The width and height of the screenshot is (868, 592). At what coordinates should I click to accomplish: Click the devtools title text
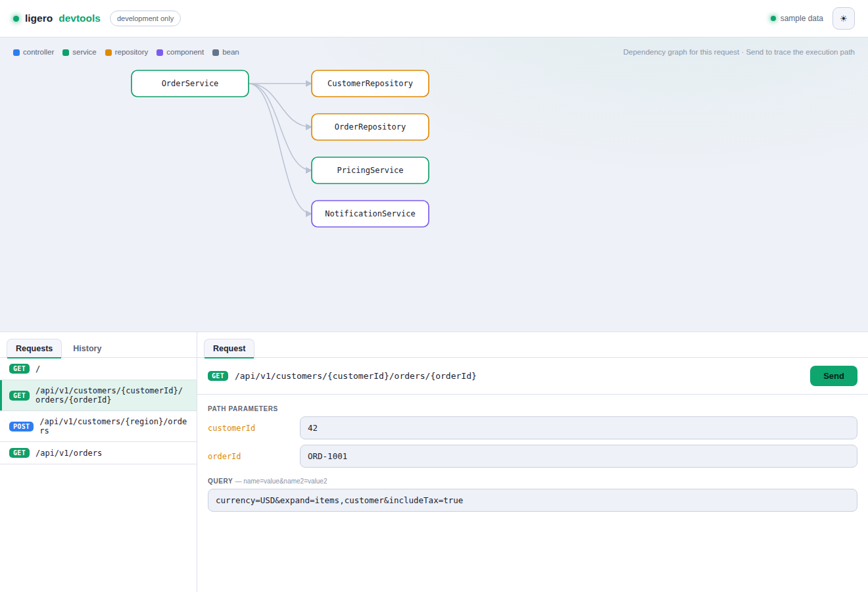coord(80,18)
